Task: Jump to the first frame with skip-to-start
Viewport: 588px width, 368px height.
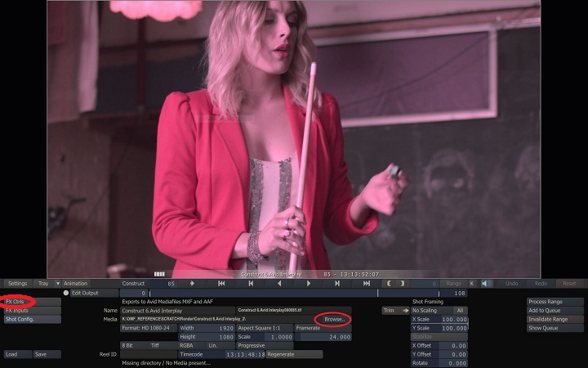Action: coord(221,284)
